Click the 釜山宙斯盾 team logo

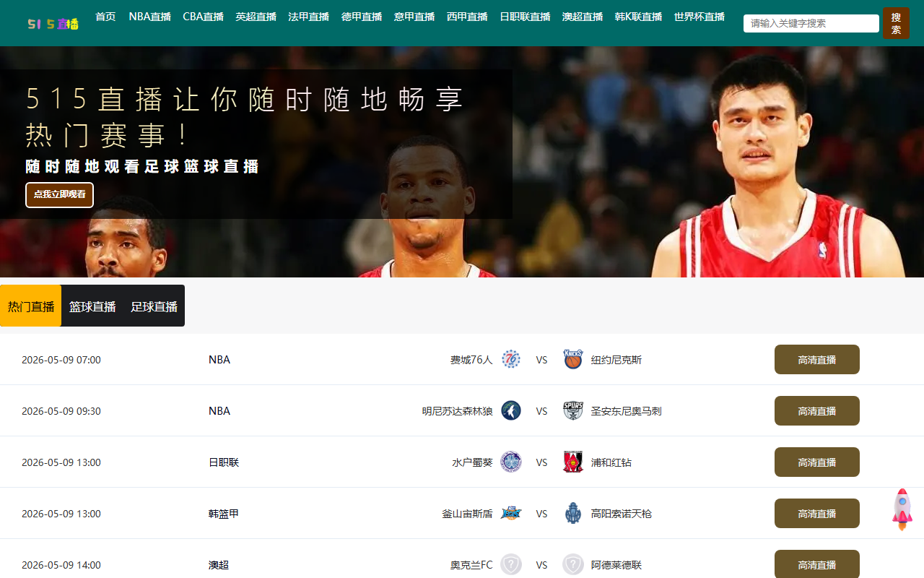click(511, 513)
